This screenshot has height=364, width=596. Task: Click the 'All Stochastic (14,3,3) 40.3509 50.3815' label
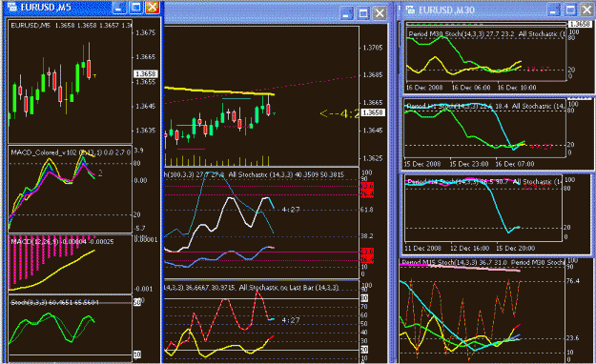click(286, 174)
